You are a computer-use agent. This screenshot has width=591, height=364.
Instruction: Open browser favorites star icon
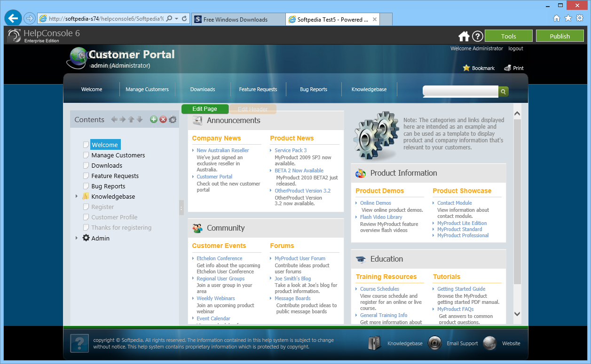[568, 18]
